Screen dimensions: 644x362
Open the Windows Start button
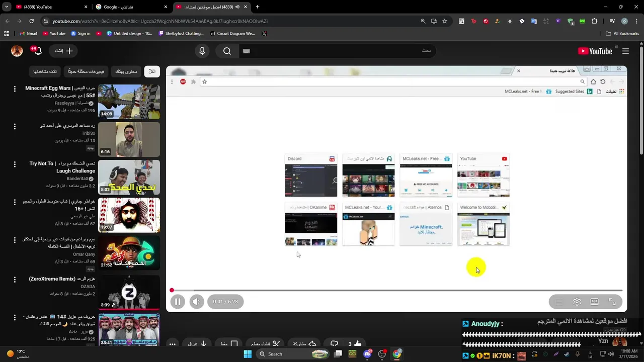248,354
